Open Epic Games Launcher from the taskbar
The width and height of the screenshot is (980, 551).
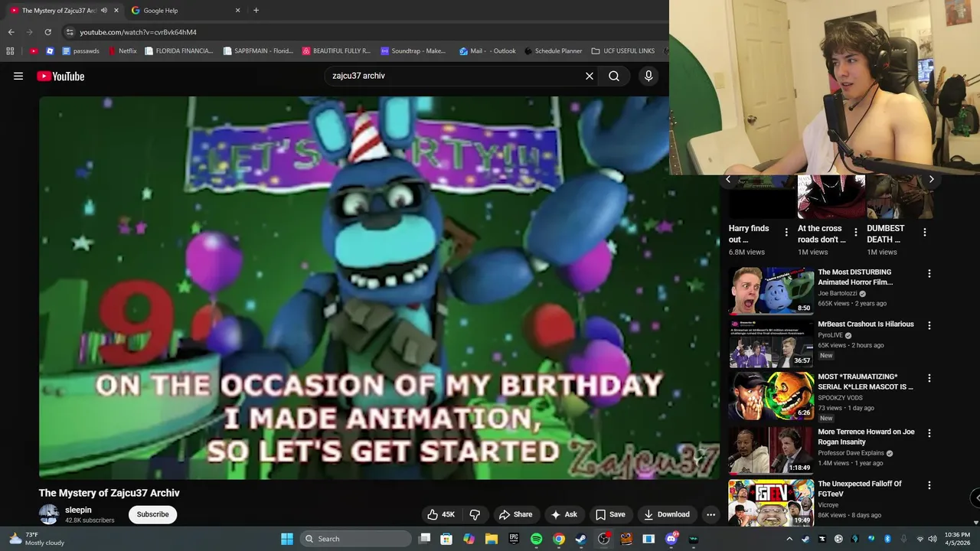[514, 539]
